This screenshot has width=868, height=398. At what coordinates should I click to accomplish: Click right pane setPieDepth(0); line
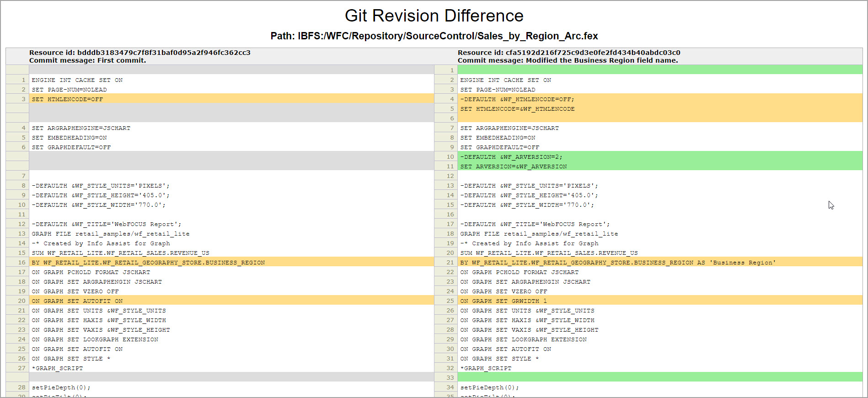489,387
